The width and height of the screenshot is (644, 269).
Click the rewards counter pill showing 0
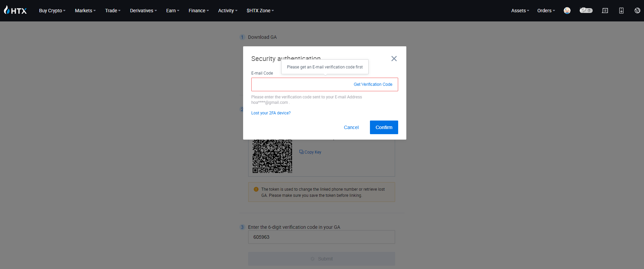(586, 11)
